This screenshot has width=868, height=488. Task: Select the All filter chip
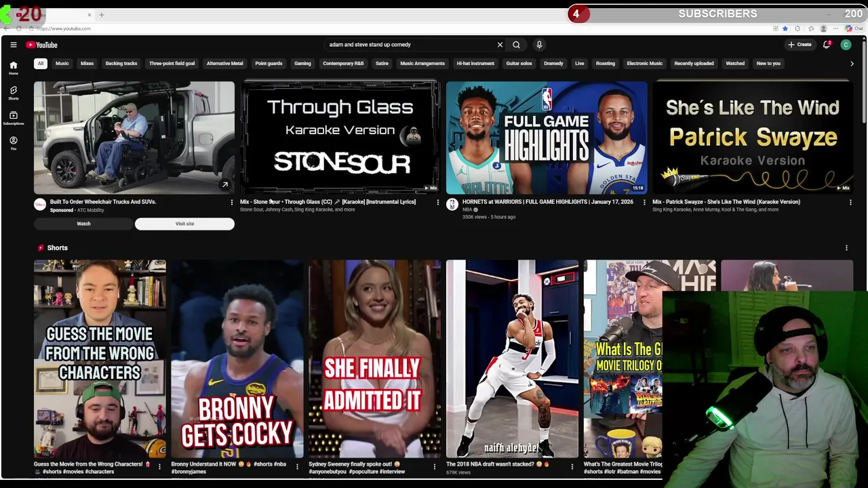(x=40, y=64)
